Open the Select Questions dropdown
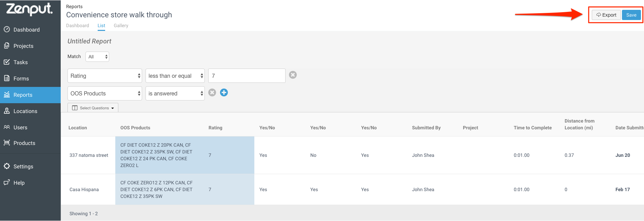Screen dimensions: 644x221 tap(93, 108)
